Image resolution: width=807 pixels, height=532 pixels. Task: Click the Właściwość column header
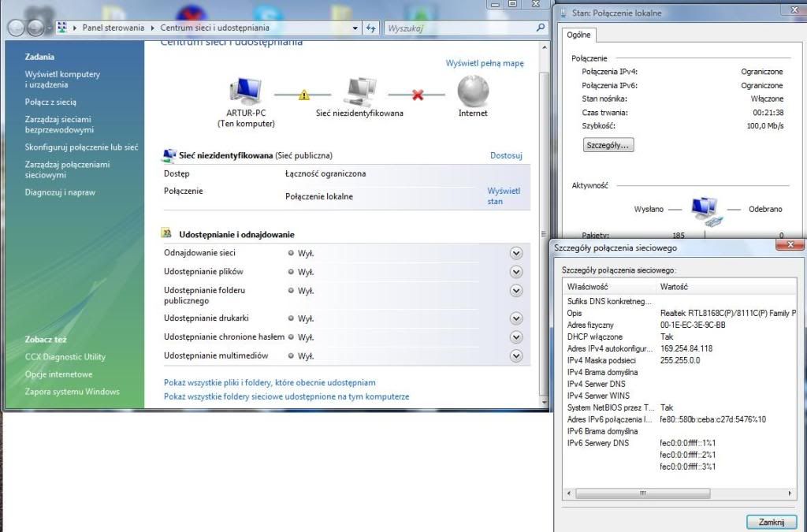click(x=610, y=287)
